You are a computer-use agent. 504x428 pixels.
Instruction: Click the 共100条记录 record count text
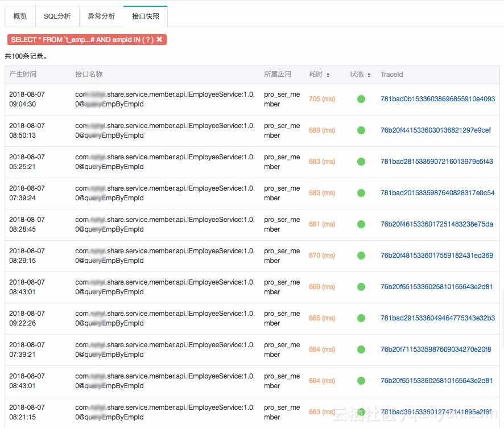point(26,56)
